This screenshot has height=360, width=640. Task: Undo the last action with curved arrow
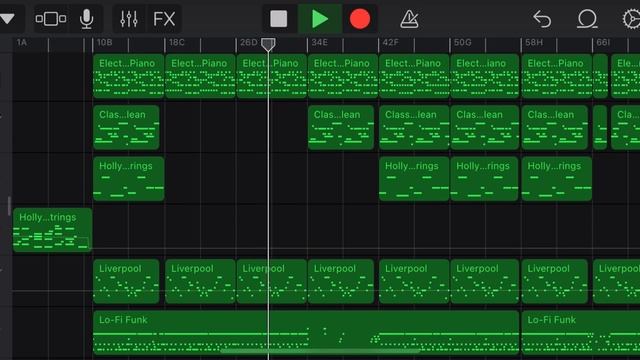point(542,19)
